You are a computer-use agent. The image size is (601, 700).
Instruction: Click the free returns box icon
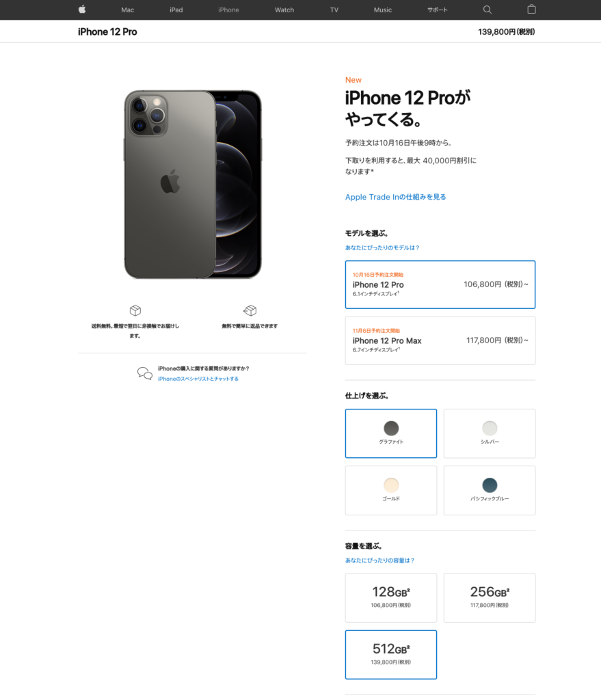(250, 310)
